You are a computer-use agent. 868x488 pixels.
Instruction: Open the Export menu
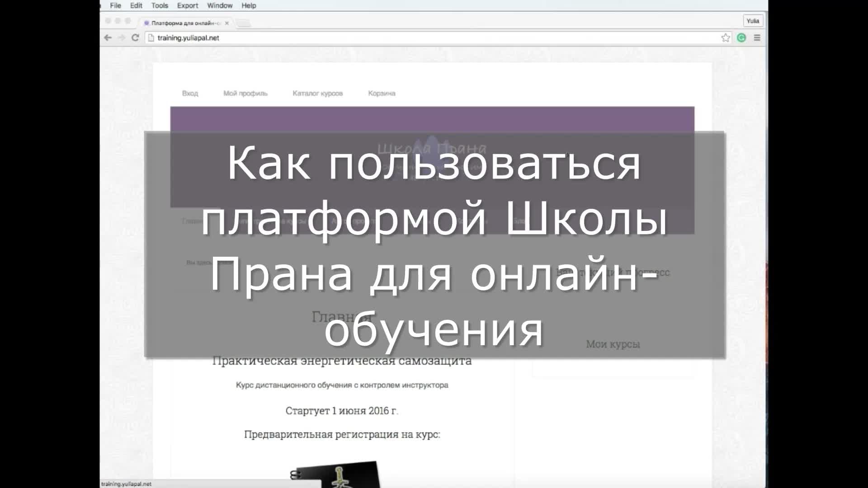[x=188, y=5]
